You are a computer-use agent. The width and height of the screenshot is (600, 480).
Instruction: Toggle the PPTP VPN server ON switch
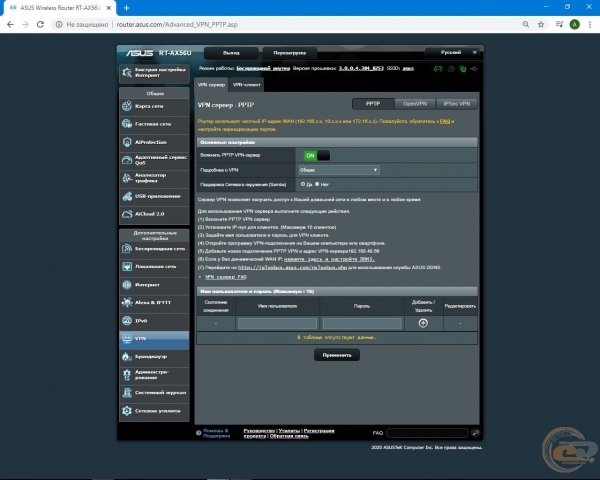click(316, 155)
